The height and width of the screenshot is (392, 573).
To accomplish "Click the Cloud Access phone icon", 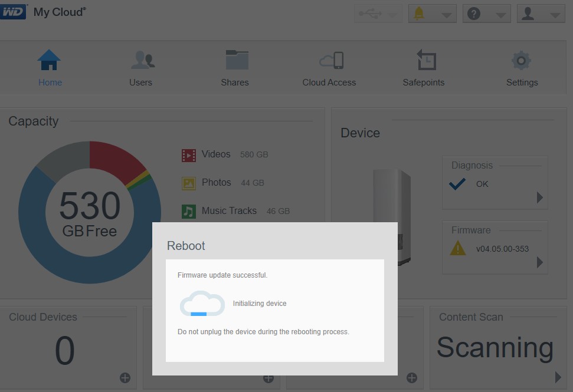I will click(x=332, y=60).
